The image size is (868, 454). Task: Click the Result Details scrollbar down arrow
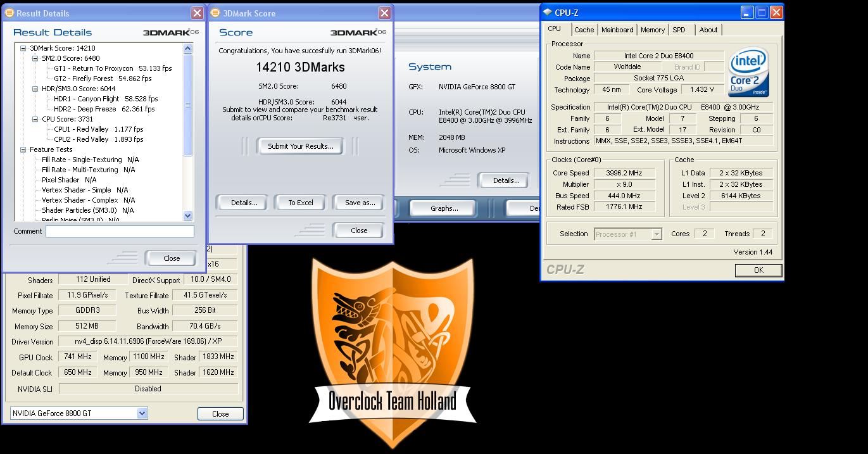187,215
